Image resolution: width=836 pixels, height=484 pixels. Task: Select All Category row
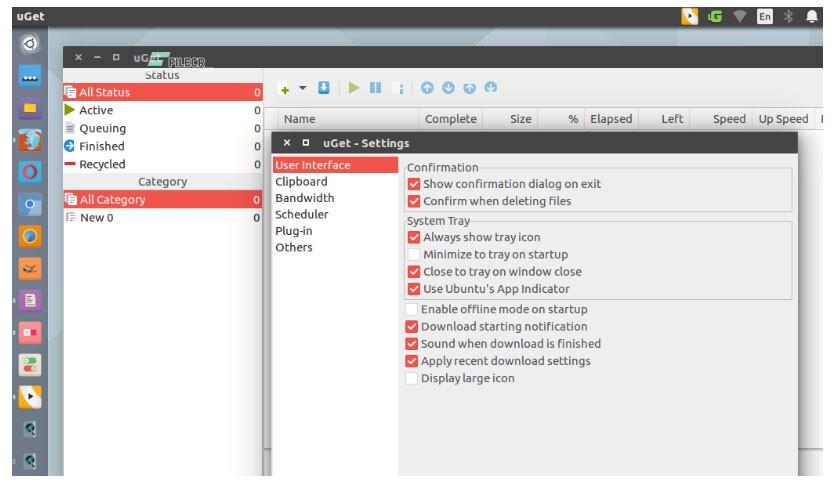(x=163, y=199)
